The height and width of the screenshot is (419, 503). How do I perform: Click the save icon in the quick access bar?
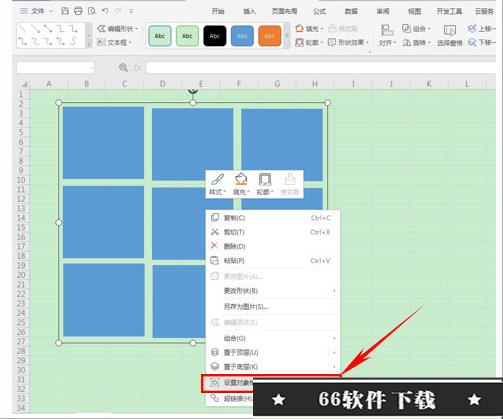click(65, 11)
